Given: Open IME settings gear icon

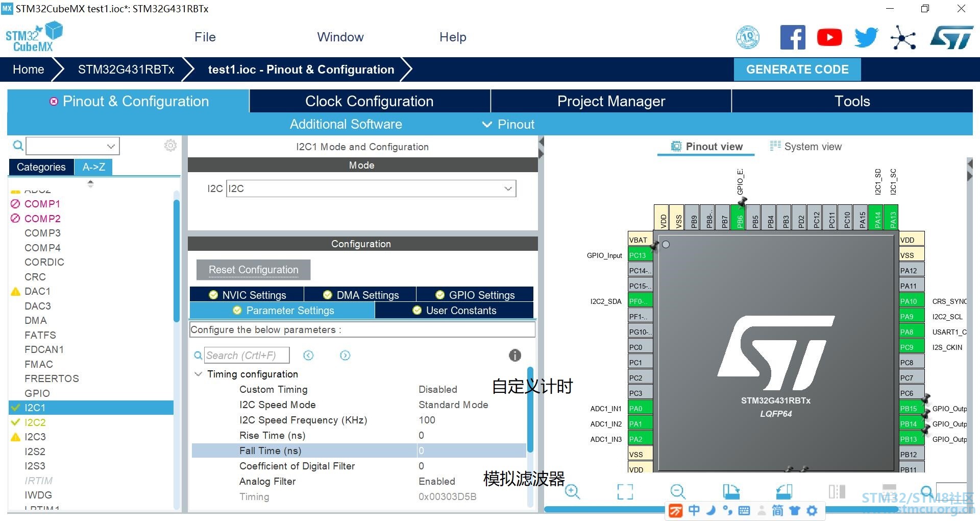Looking at the screenshot, I should click(812, 510).
